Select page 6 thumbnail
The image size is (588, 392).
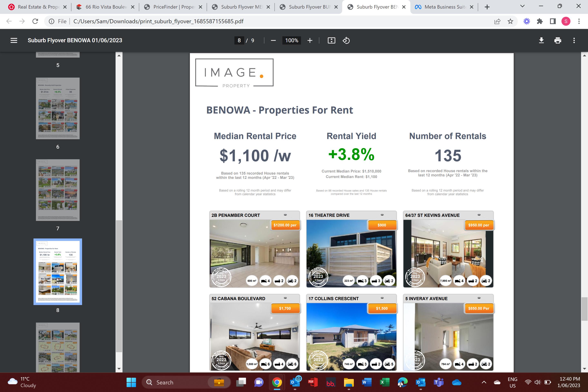point(58,108)
